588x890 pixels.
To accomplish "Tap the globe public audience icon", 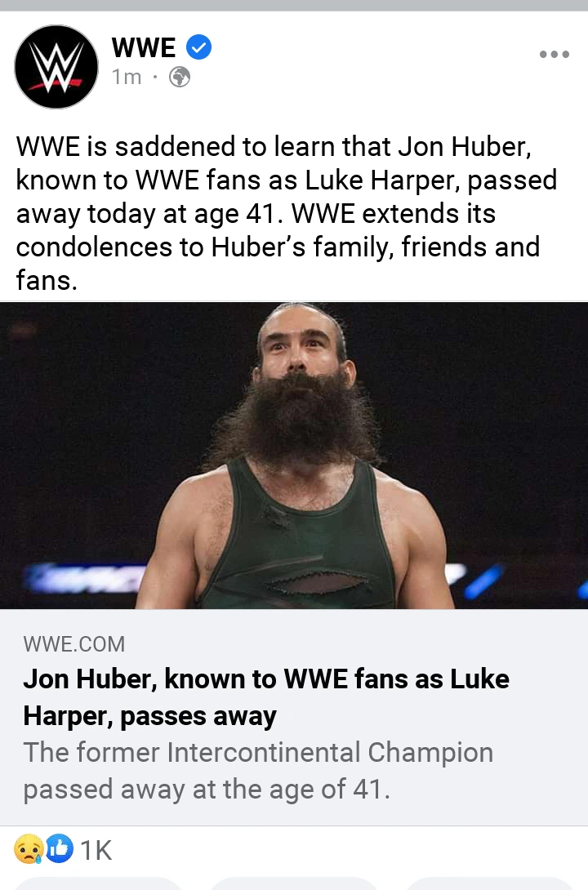I will pos(180,77).
